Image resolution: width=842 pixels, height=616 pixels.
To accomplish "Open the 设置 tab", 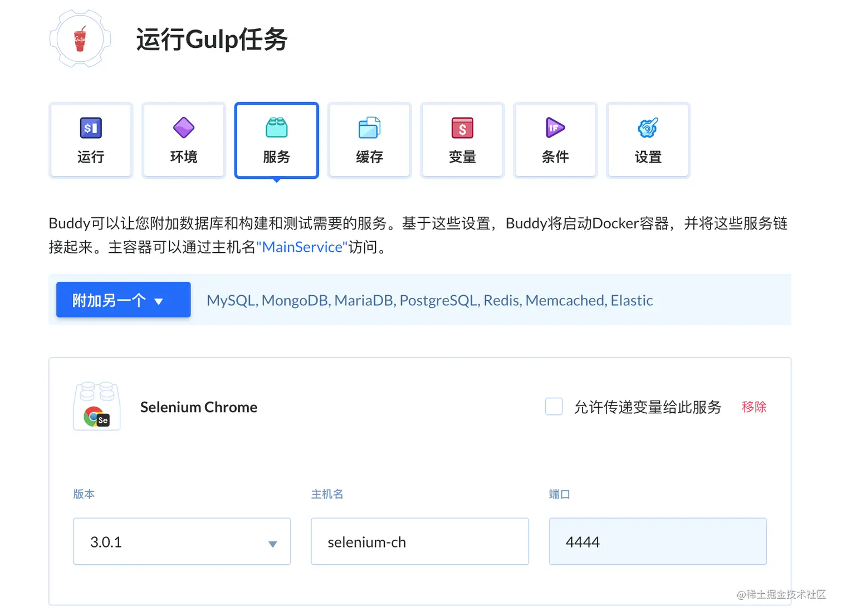I will click(x=648, y=140).
